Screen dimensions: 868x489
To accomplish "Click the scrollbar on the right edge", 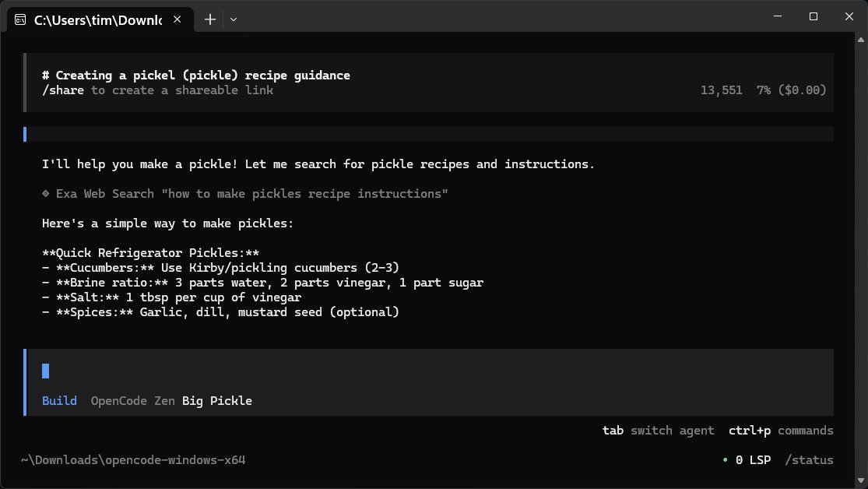I will [x=861, y=234].
